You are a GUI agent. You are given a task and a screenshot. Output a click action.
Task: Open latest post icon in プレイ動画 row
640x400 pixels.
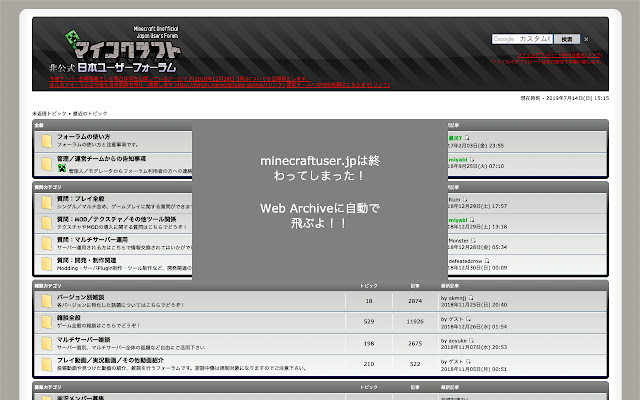pyautogui.click(x=468, y=361)
